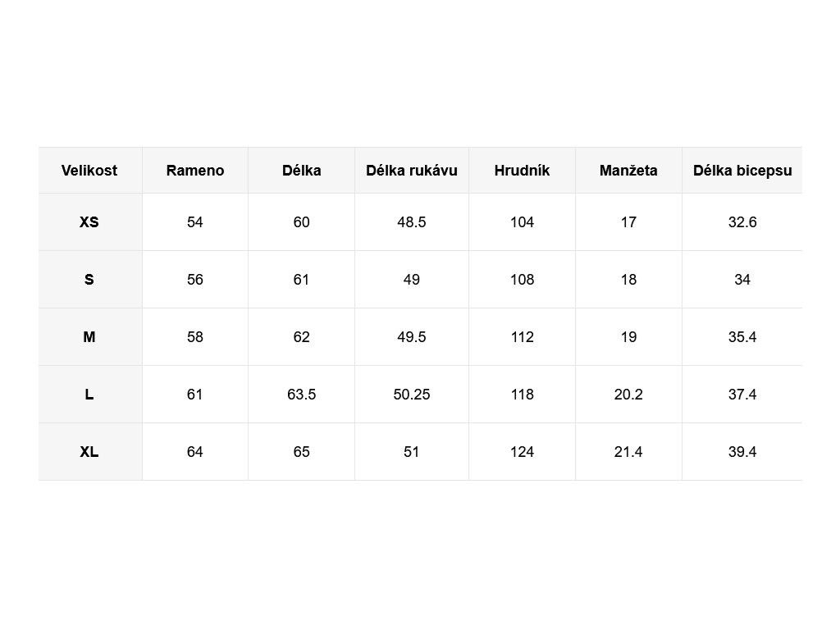Click the 32.6 biceps value cell
The height and width of the screenshot is (630, 840).
click(x=742, y=221)
